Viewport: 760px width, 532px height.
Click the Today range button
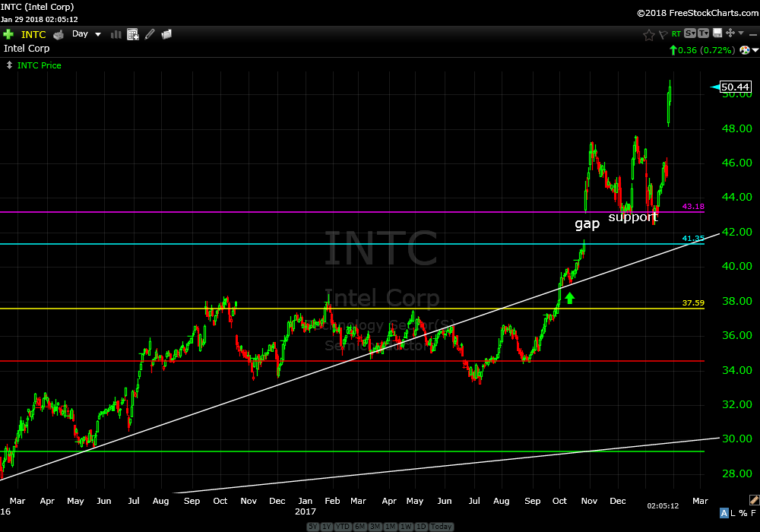click(441, 527)
